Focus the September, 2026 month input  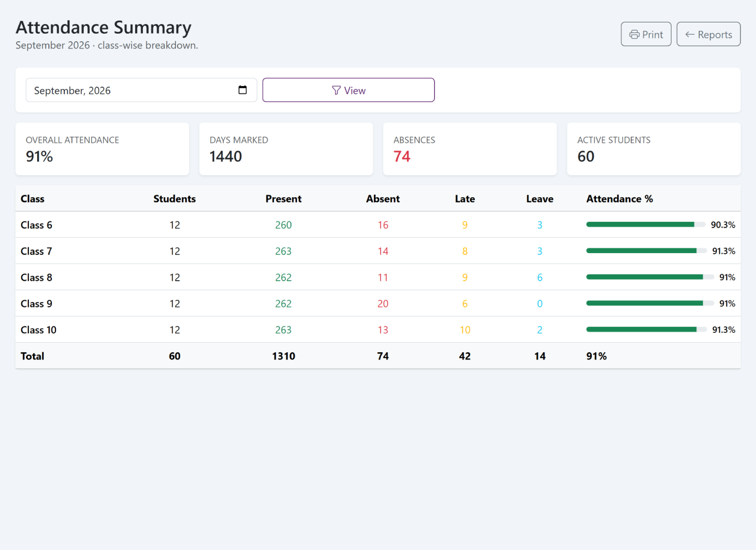coord(141,90)
